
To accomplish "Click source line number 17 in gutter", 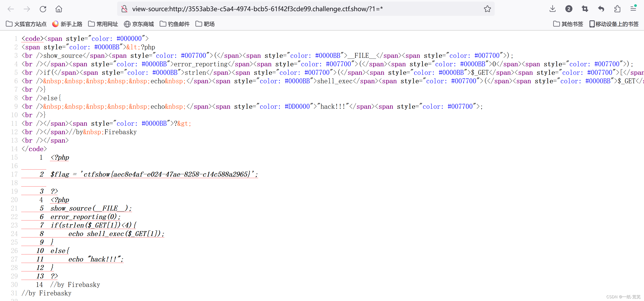I will click(x=14, y=174).
